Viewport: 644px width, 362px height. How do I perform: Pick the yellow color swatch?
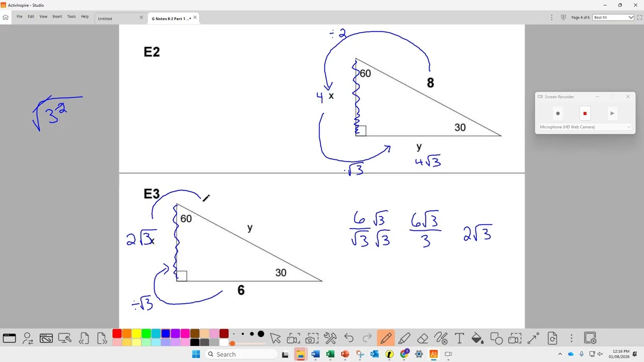[x=136, y=334]
